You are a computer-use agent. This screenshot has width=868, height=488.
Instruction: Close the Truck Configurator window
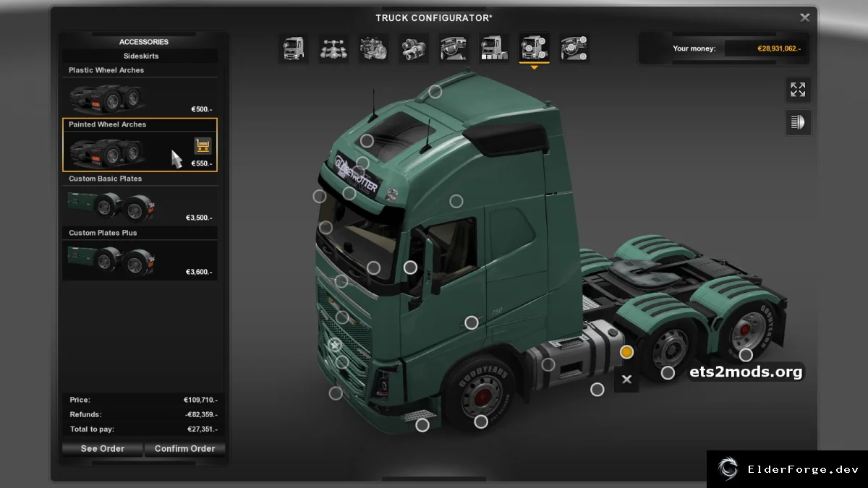[x=804, y=17]
